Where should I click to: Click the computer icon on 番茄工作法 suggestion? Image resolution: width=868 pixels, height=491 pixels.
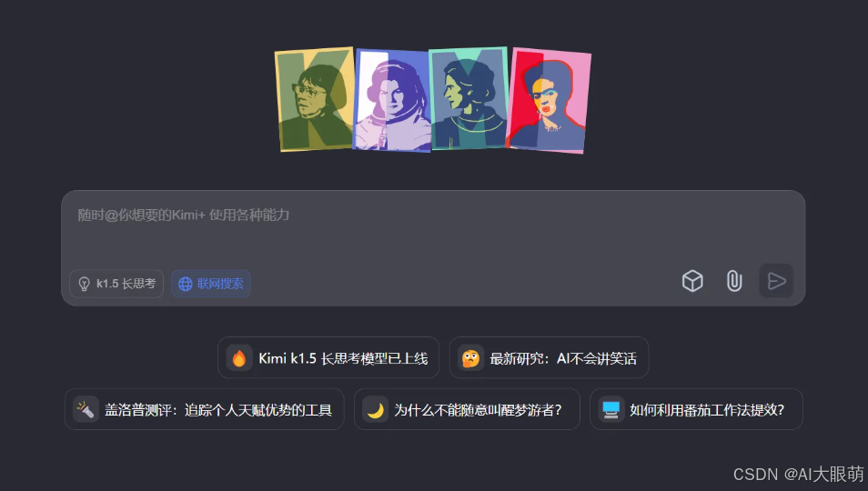(x=611, y=410)
